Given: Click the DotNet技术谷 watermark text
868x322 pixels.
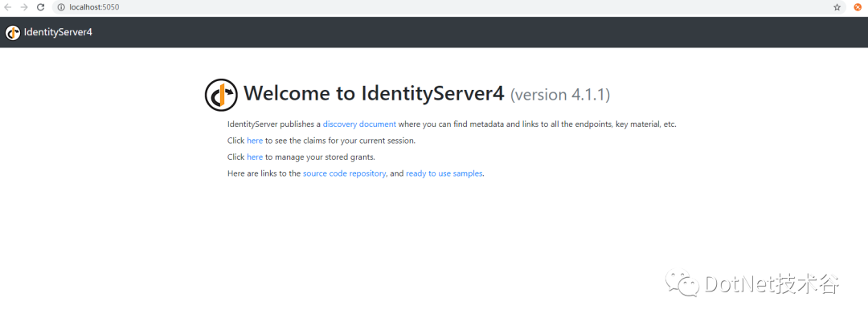Looking at the screenshot, I should point(773,284).
